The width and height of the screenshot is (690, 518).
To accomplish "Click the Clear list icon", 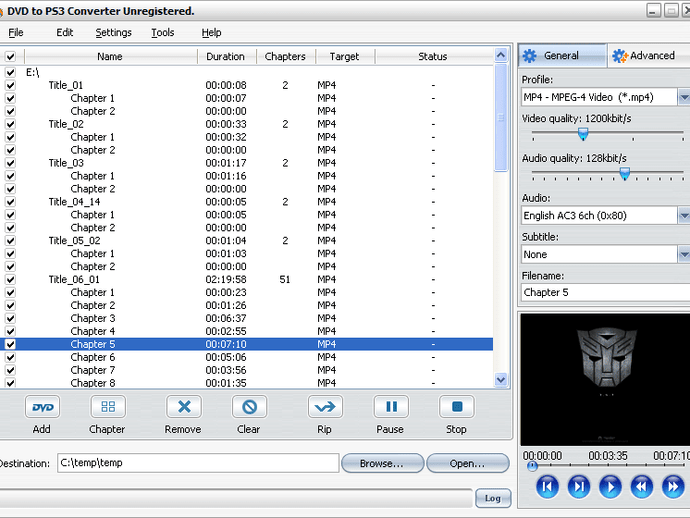I will (x=250, y=407).
